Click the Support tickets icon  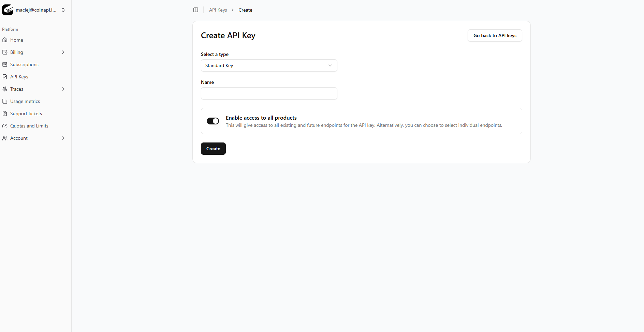(5, 114)
